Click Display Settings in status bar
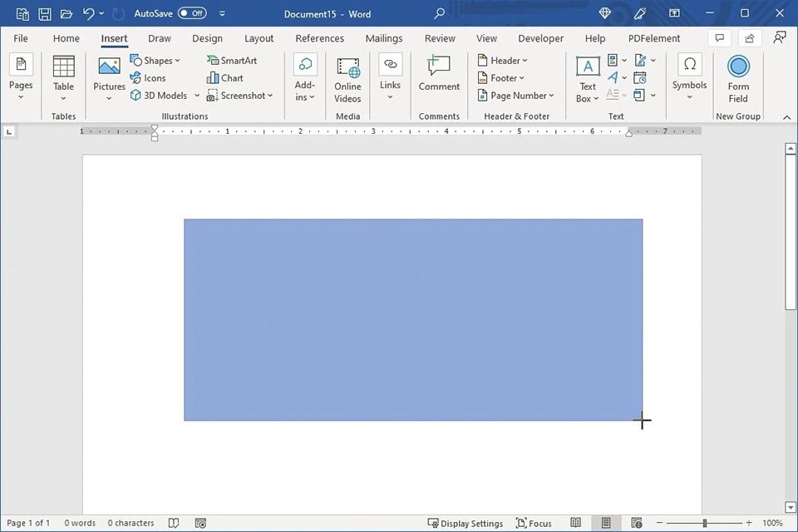This screenshot has height=532, width=798. (x=465, y=523)
